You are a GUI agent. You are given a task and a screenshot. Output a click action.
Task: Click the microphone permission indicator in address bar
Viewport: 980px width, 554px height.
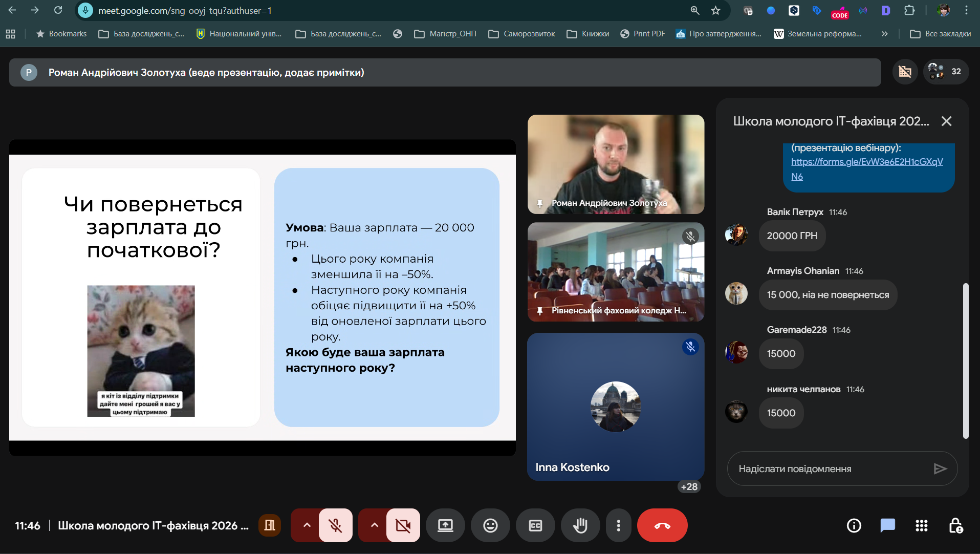(85, 10)
